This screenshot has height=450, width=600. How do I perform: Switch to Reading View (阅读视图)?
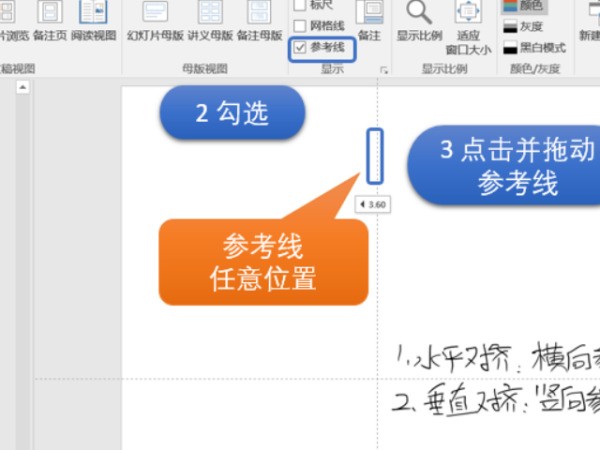[x=93, y=21]
